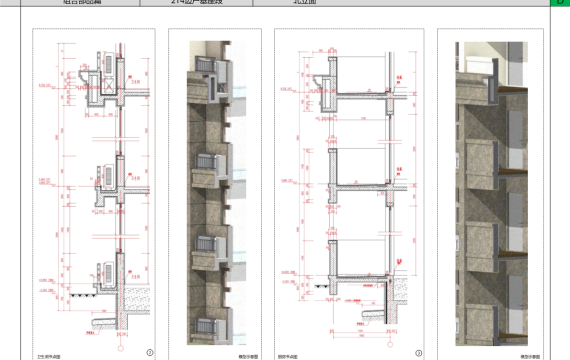570x360 pixels.
Task: Open the second wall section with balconies
Action: coord(349,194)
